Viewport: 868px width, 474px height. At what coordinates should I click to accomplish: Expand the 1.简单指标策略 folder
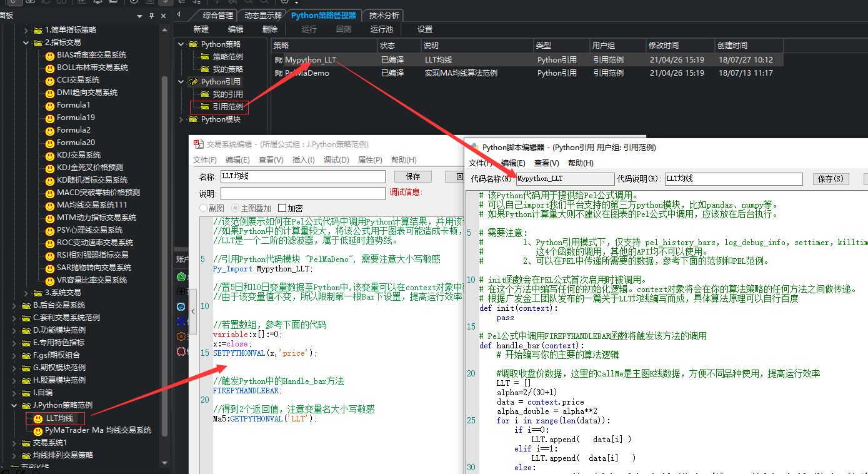pos(26,30)
